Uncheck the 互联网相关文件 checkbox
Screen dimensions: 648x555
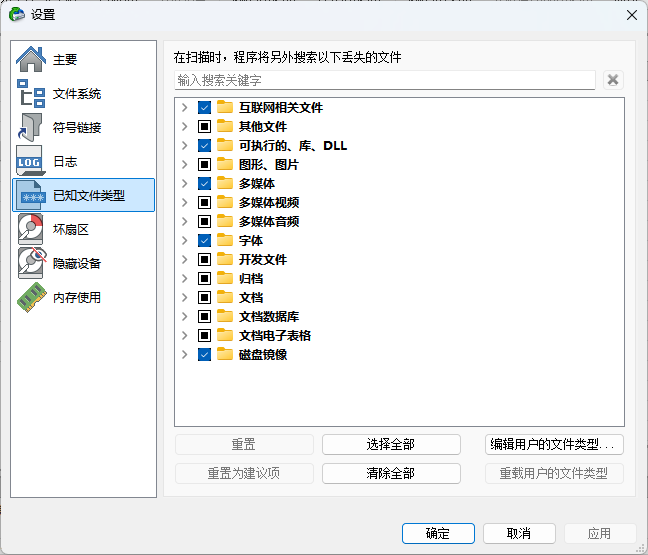(204, 107)
